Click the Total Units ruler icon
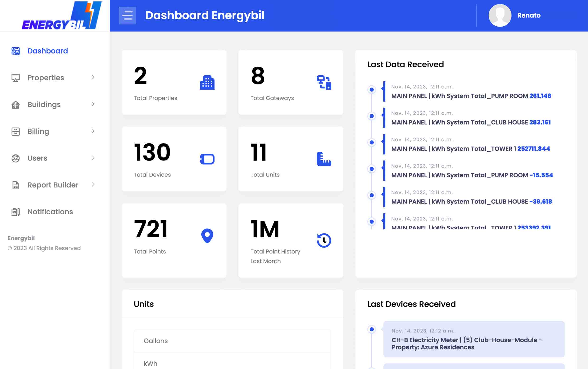 point(324,159)
